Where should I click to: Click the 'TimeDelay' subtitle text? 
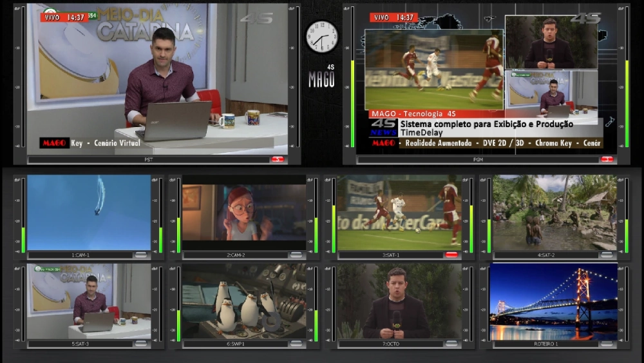coord(421,132)
